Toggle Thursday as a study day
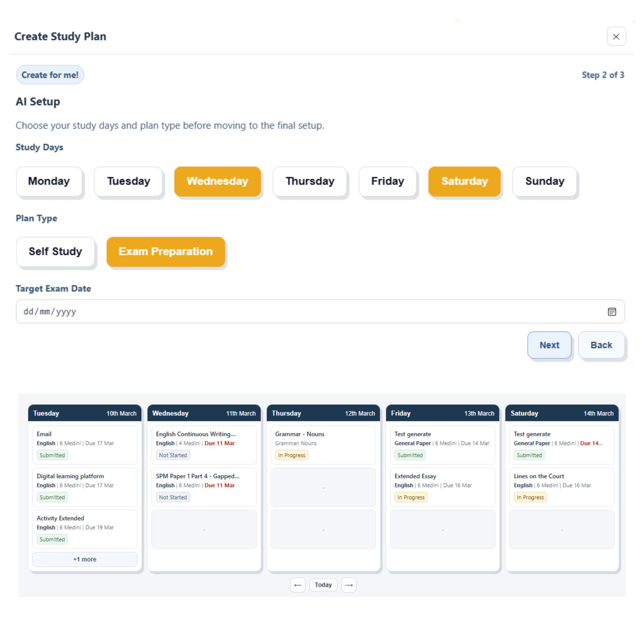Viewport: 644px width, 644px height. (x=310, y=181)
